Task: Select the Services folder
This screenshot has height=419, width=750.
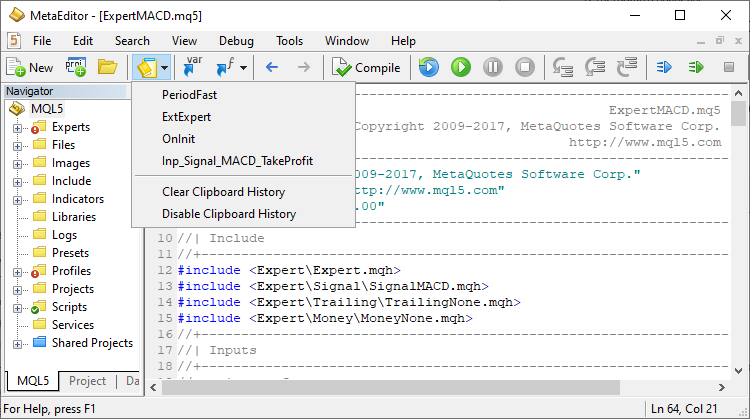Action: 73,325
